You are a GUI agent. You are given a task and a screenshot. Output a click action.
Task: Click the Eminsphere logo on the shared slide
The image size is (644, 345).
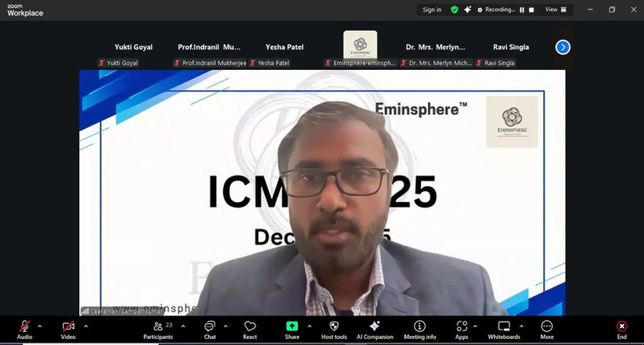512,121
